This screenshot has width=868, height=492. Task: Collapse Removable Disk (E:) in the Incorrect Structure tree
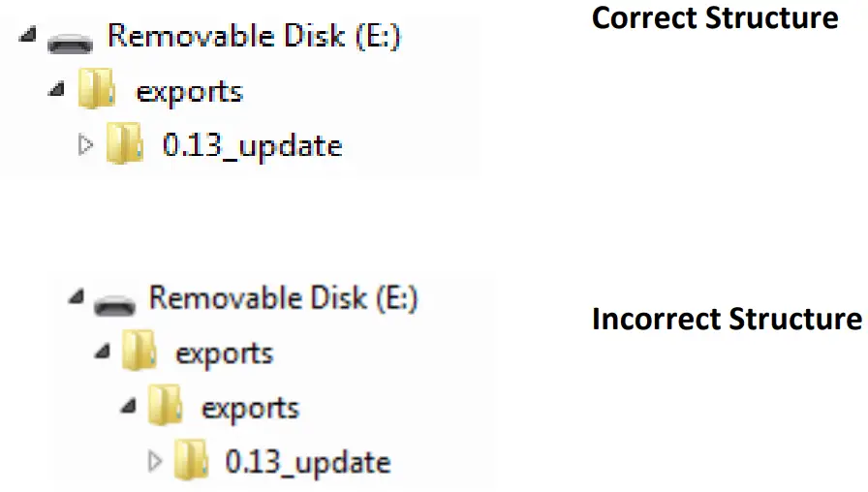coord(77,297)
